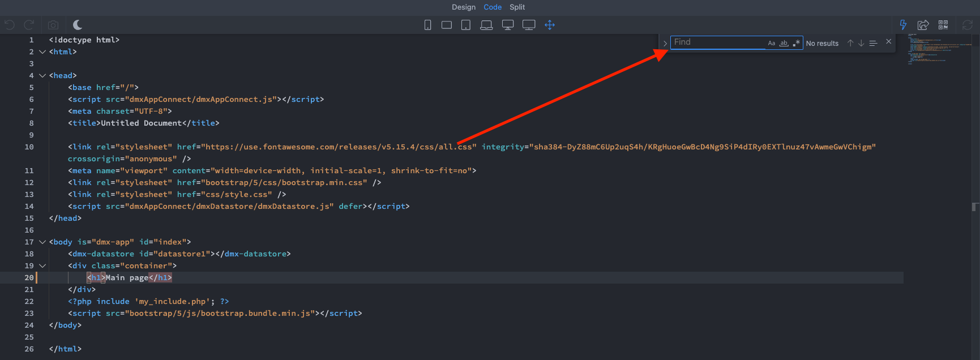The height and width of the screenshot is (360, 980).
Task: Click the fontawesome stylesheet URL
Action: tap(339, 147)
